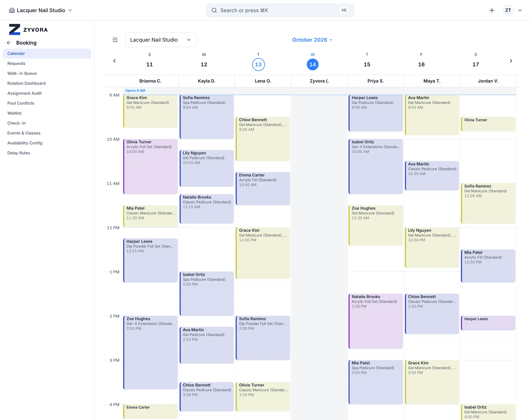Go to Assignment Audit
This screenshot has width=531, height=420.
click(47, 93)
